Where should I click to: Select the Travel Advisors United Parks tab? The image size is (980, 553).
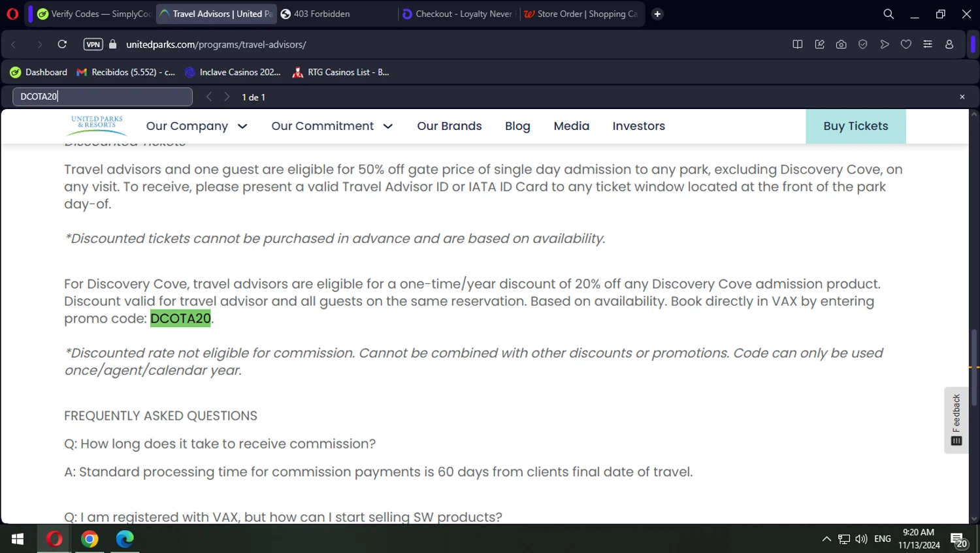point(216,14)
